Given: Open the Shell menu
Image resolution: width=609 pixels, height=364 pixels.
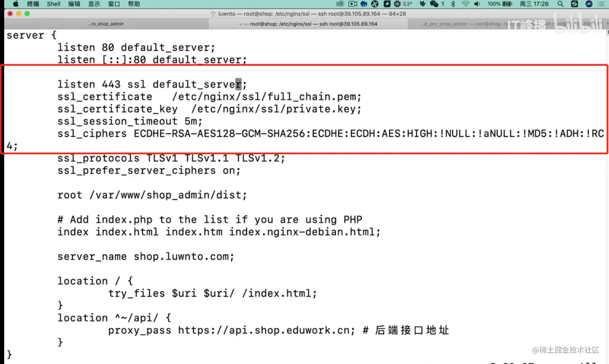Looking at the screenshot, I should coord(53,4).
